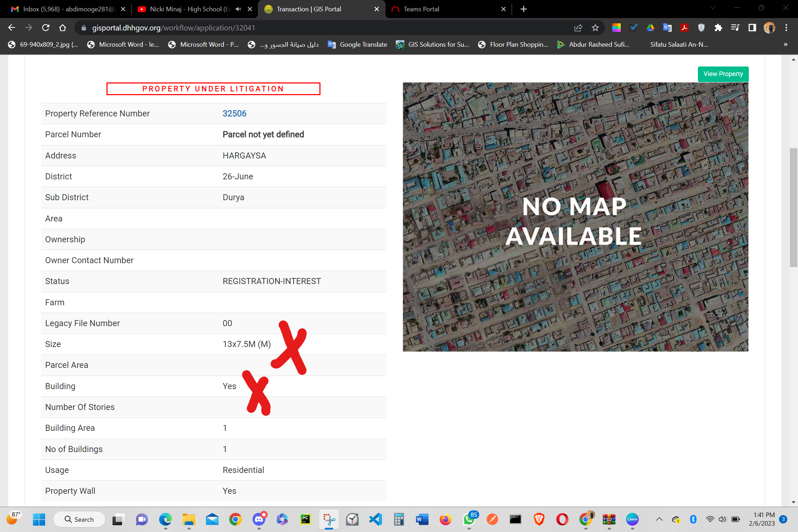Open the browser home page
The width and height of the screenshot is (798, 532).
63,28
